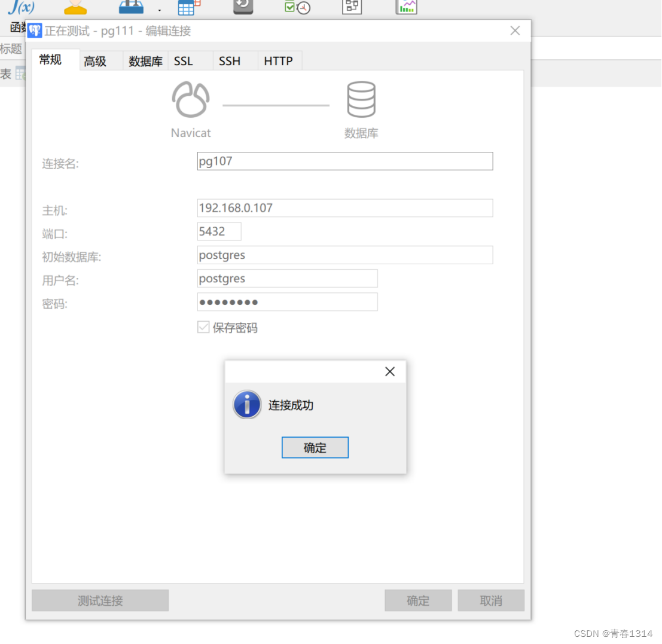Screen dimensions: 662x644
Task: Confirm the 连接成功 dialog with 确定
Action: [x=315, y=447]
